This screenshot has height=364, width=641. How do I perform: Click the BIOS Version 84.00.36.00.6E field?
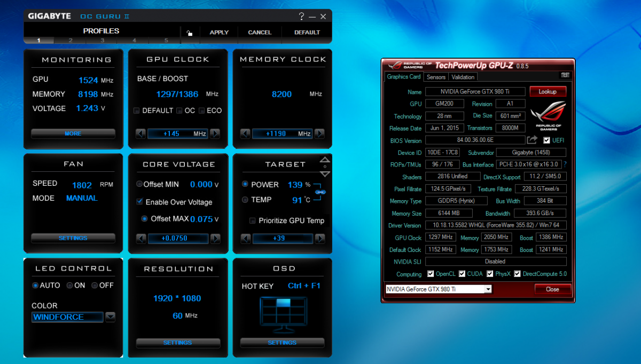tap(475, 140)
